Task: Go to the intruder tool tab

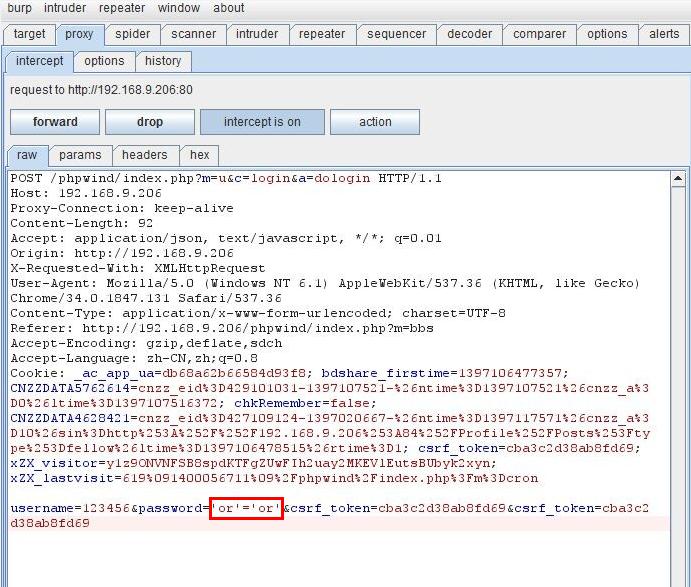Action: click(257, 34)
